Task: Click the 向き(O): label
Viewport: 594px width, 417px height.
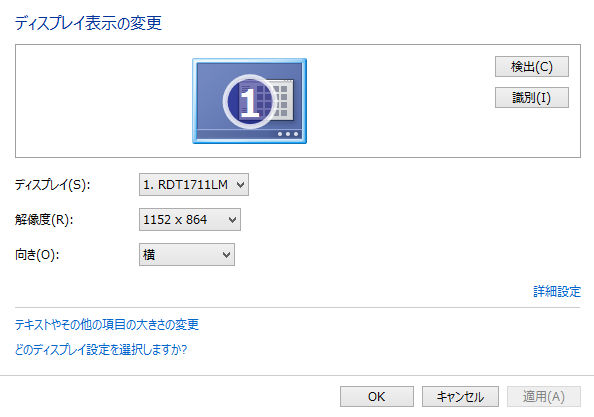Action: (x=37, y=255)
